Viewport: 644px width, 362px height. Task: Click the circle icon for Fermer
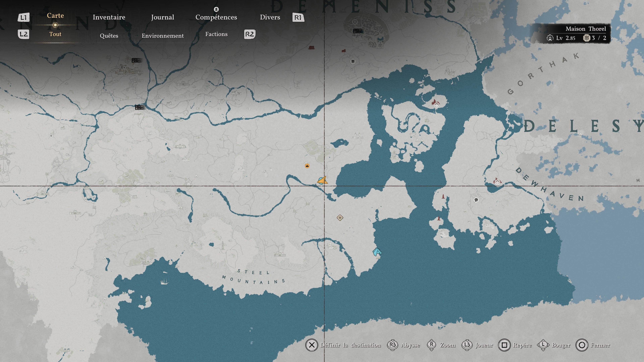coord(582,345)
